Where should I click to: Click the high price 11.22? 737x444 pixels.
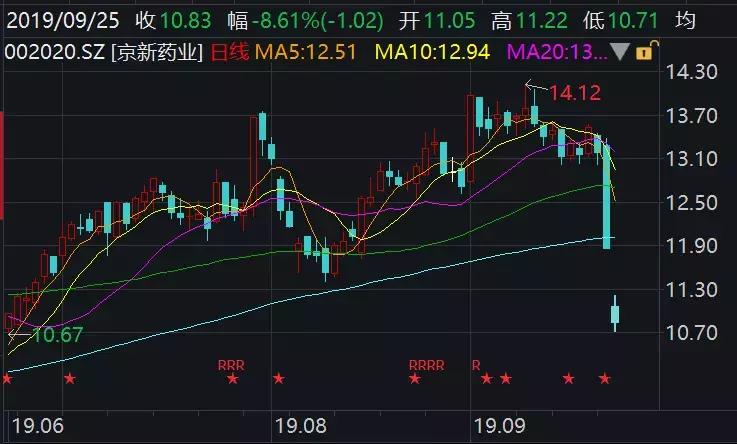541,21
